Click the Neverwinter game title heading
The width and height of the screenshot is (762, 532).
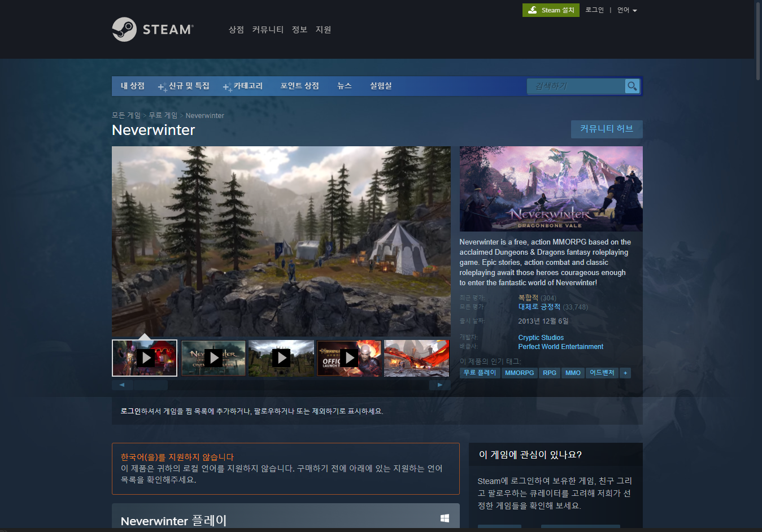click(x=154, y=130)
